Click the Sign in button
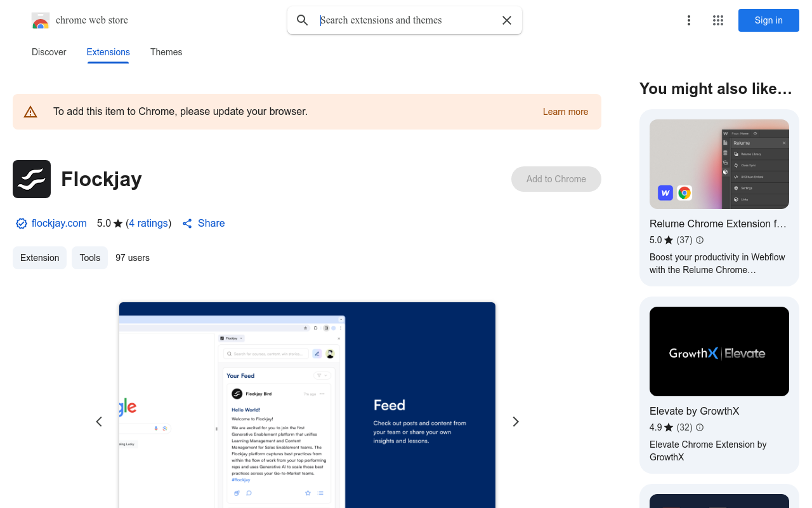 pos(769,20)
